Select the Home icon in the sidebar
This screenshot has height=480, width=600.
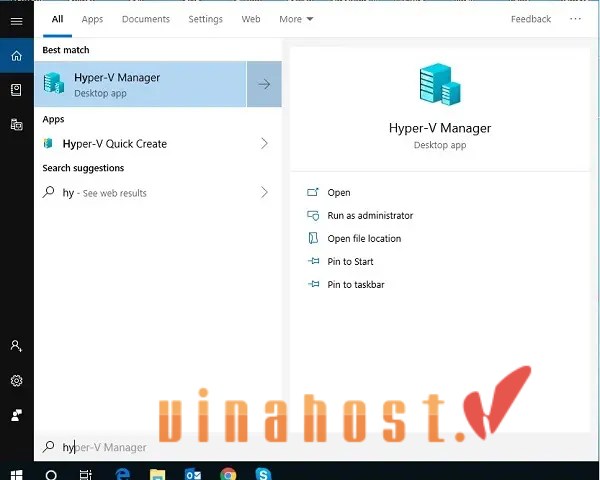pos(16,56)
